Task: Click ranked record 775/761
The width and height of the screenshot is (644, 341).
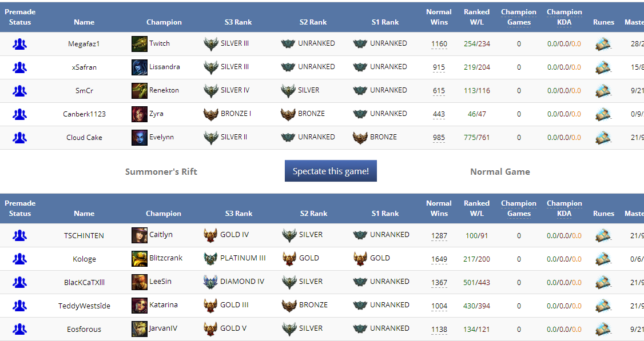Action: [477, 138]
